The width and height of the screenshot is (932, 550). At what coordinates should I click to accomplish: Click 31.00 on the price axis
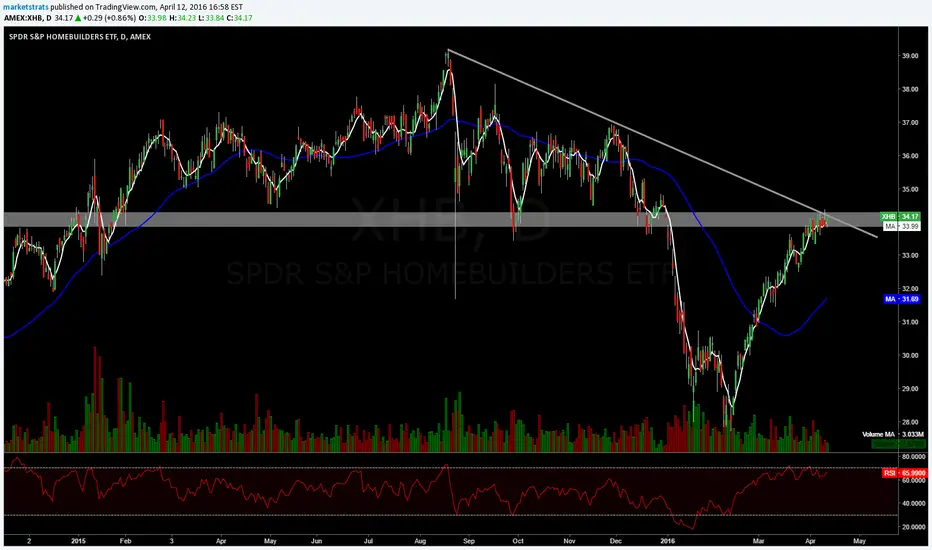click(x=910, y=322)
